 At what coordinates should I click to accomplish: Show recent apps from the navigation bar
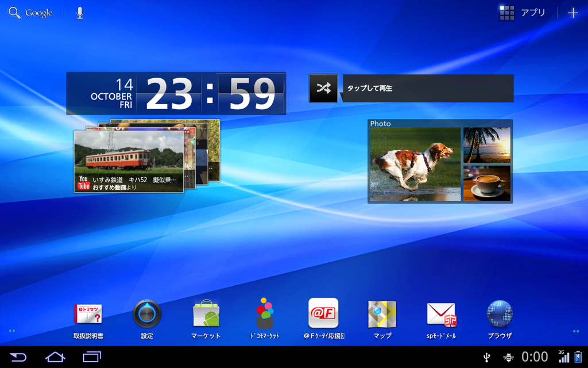pyautogui.click(x=92, y=356)
